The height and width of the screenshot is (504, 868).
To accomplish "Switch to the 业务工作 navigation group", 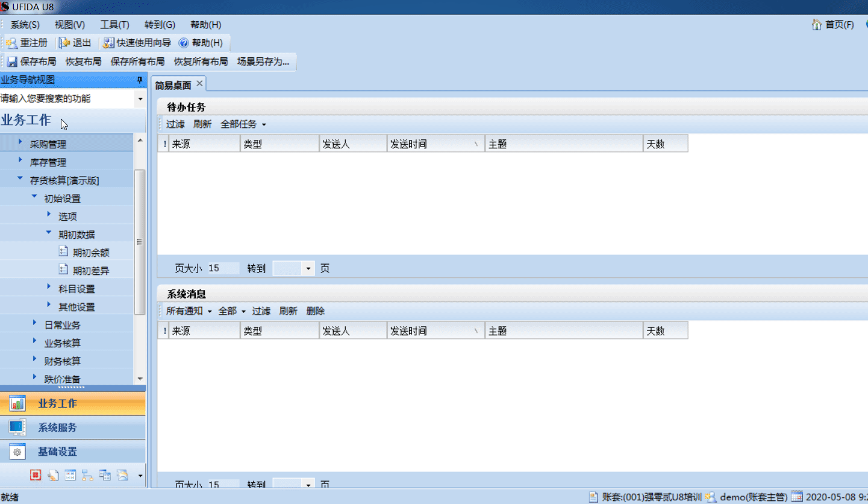I will [x=73, y=403].
